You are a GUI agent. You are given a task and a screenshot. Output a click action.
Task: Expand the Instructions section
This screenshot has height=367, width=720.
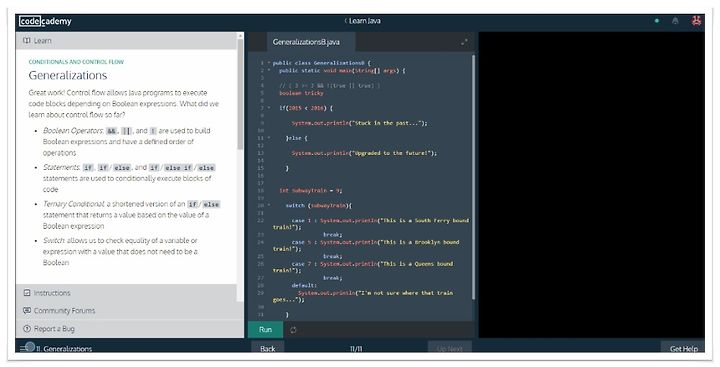pos(126,293)
